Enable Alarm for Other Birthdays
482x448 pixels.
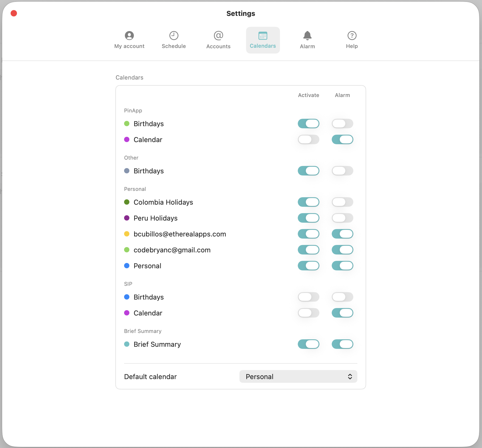pos(343,171)
